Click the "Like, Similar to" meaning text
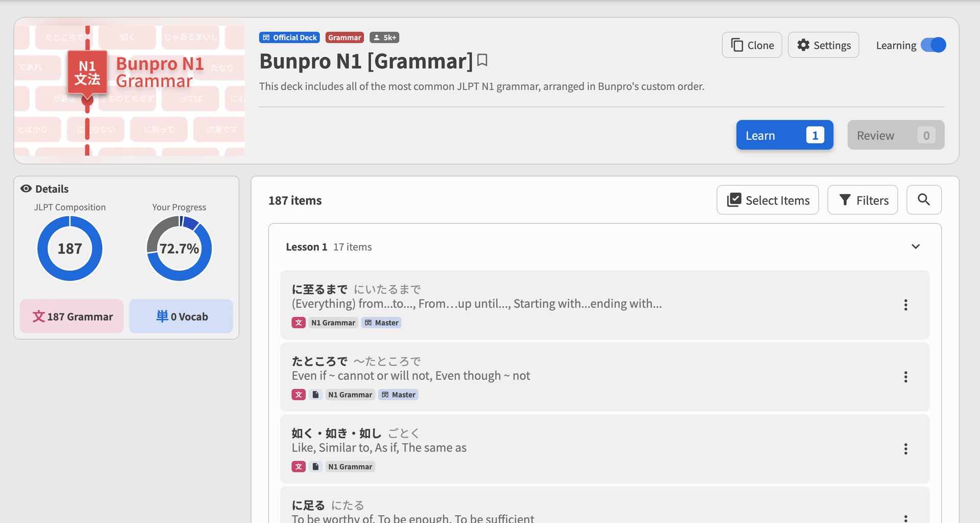The image size is (980, 523). [379, 447]
